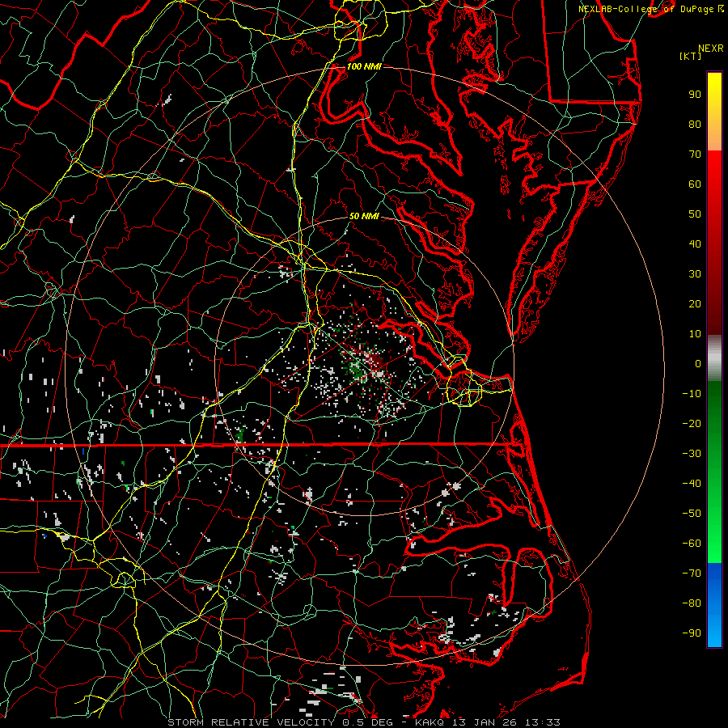Viewport: 728px width, 728px height.
Task: Click positive 70 value on velocity scale
Action: tap(695, 154)
